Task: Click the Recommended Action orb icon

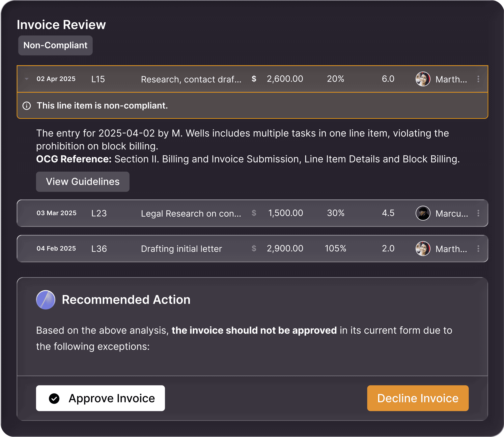Action: [46, 300]
